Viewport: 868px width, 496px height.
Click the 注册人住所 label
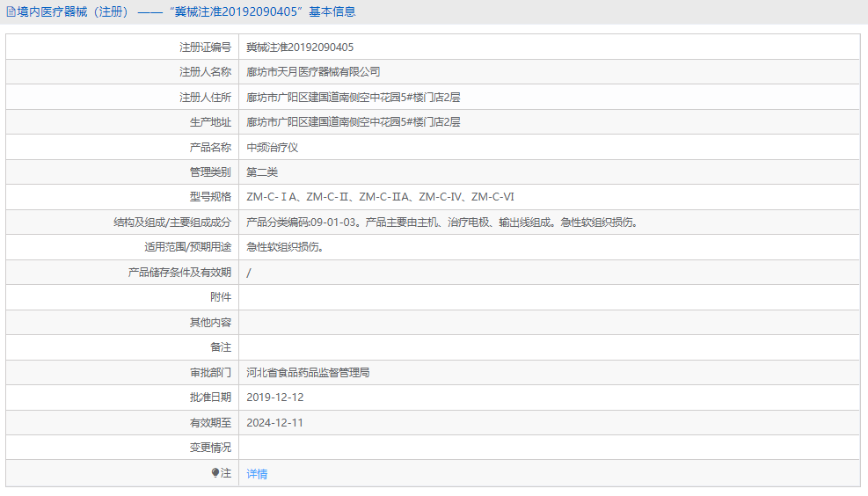point(205,98)
